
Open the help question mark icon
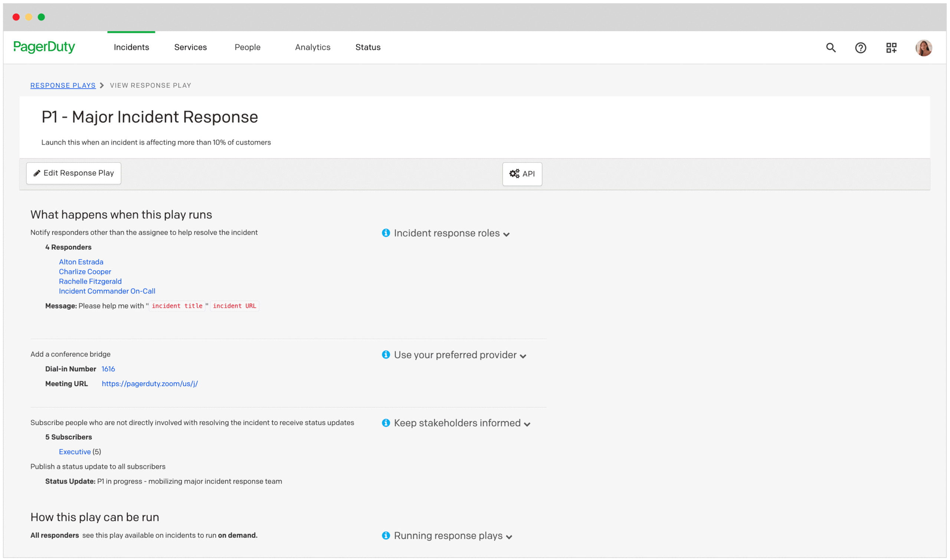[860, 48]
